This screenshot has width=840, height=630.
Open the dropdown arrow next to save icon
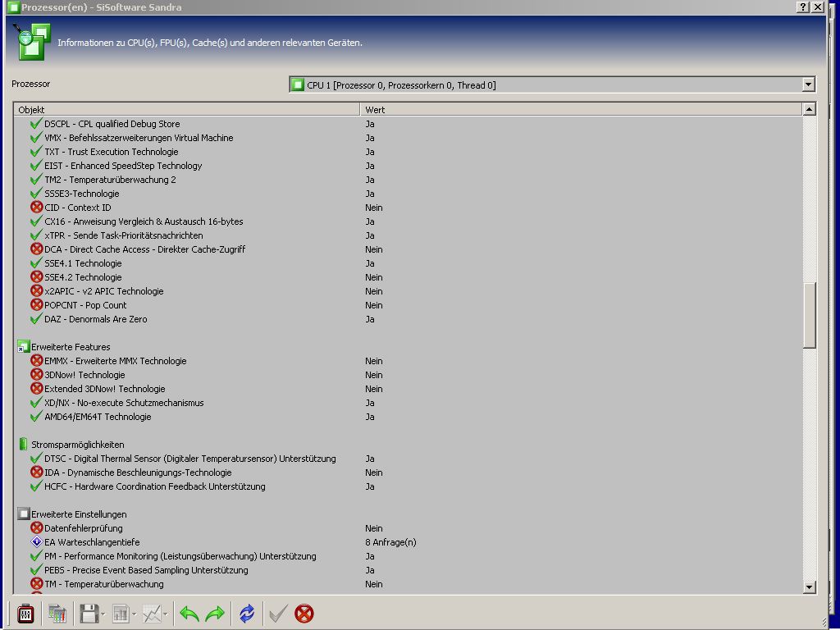coord(103,614)
